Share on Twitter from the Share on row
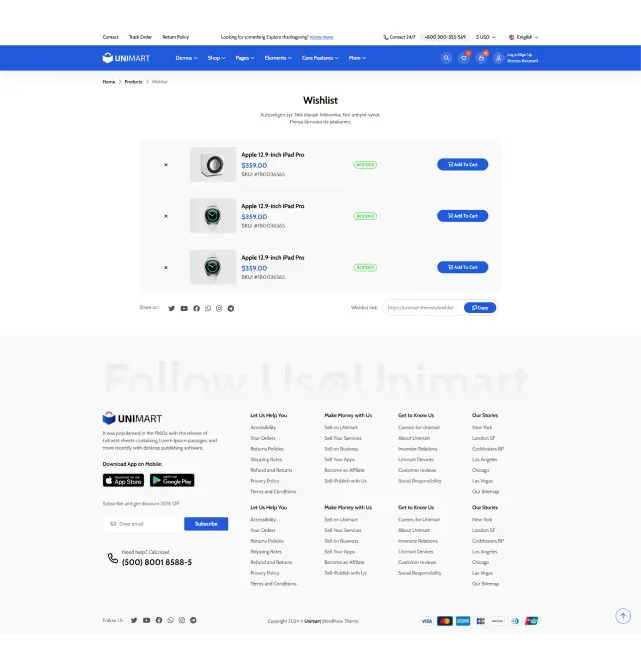The image size is (641, 663). coord(172,308)
